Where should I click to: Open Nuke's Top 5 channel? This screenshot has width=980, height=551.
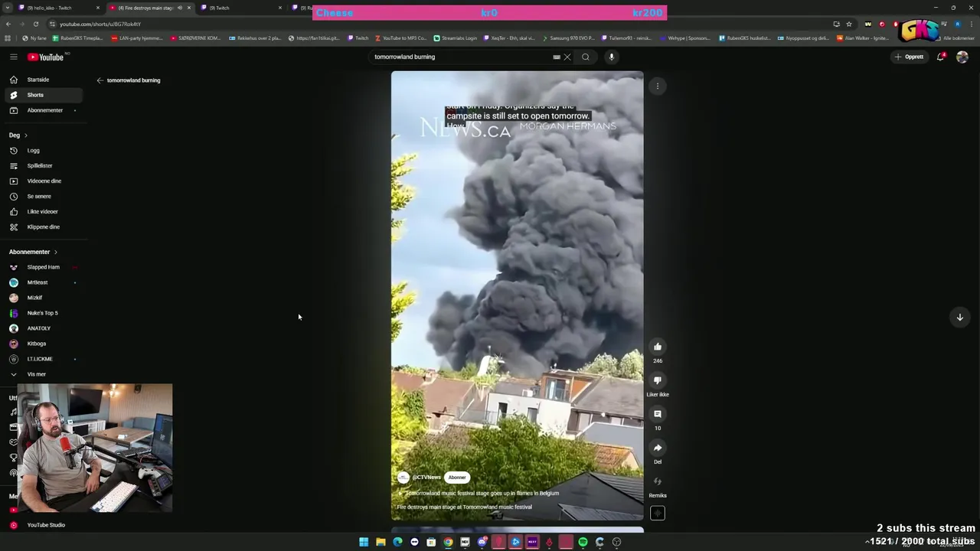(43, 313)
